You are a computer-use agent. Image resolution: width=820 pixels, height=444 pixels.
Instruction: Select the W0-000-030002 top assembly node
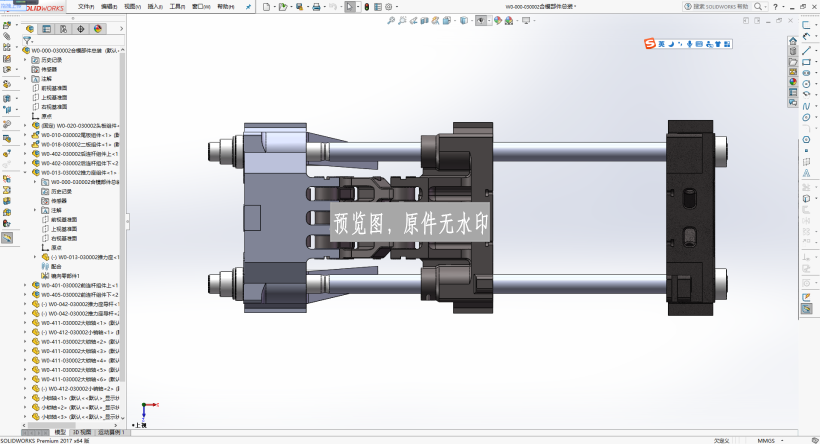72,51
